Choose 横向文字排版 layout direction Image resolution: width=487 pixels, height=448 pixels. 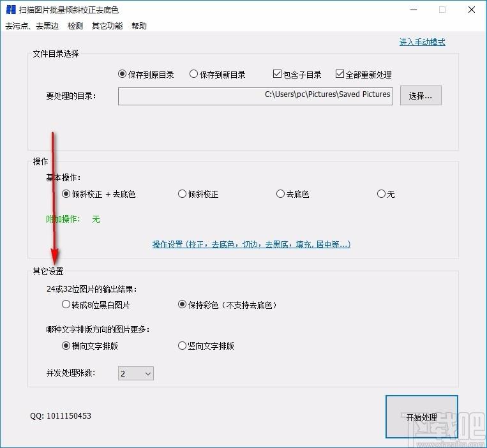pos(90,345)
